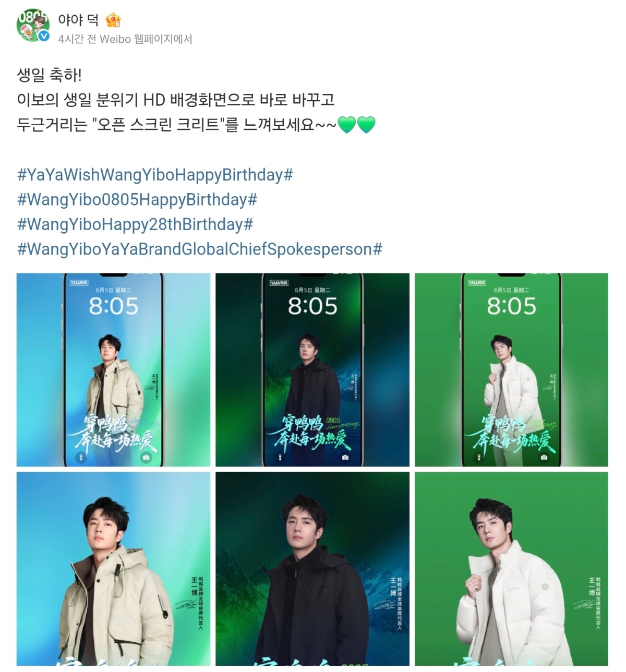Image resolution: width=626 pixels, height=672 pixels.
Task: Open the 야야 덕 profile avatar
Action: tap(33, 26)
